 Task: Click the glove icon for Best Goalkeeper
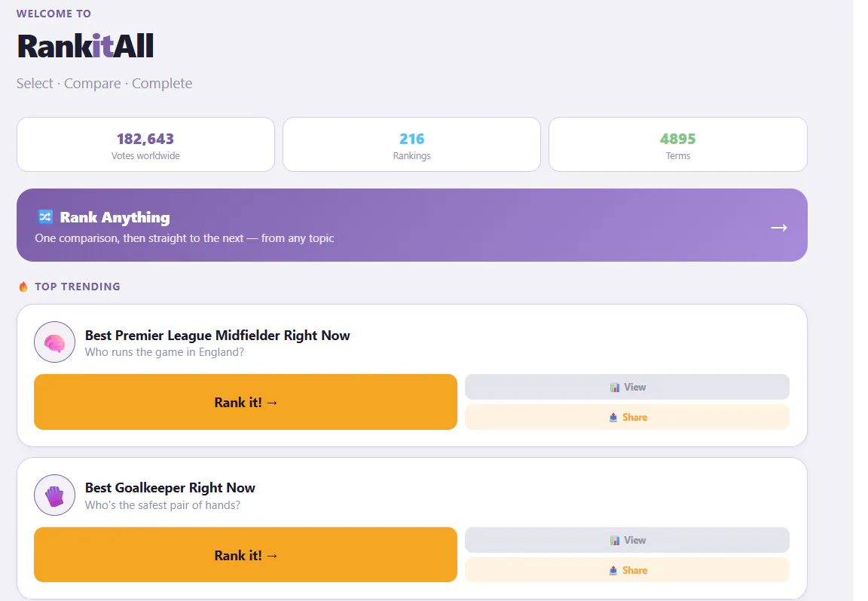point(54,495)
